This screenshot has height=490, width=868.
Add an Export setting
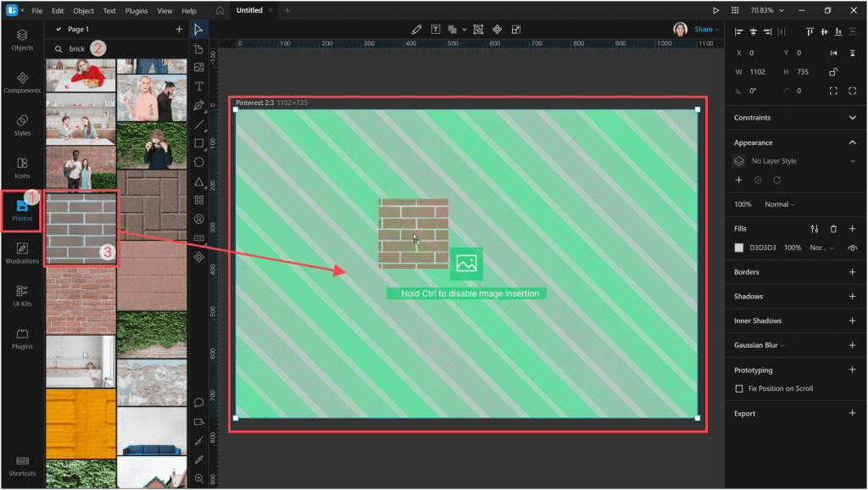(853, 413)
